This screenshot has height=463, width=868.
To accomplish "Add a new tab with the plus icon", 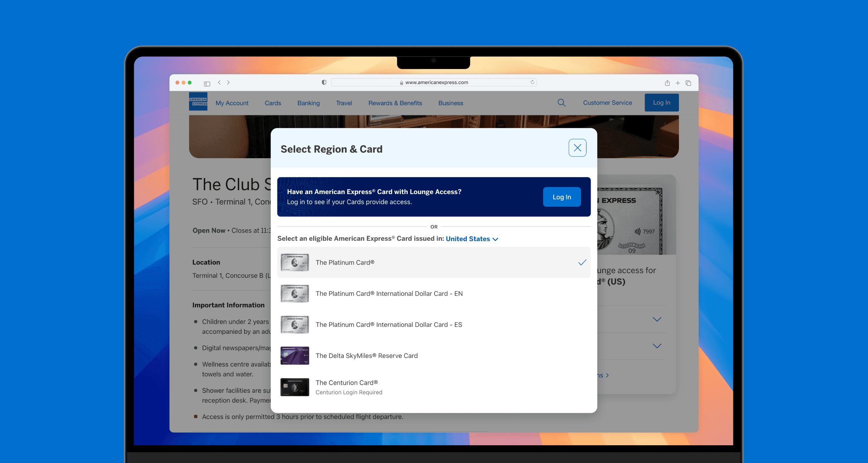I will click(x=678, y=83).
